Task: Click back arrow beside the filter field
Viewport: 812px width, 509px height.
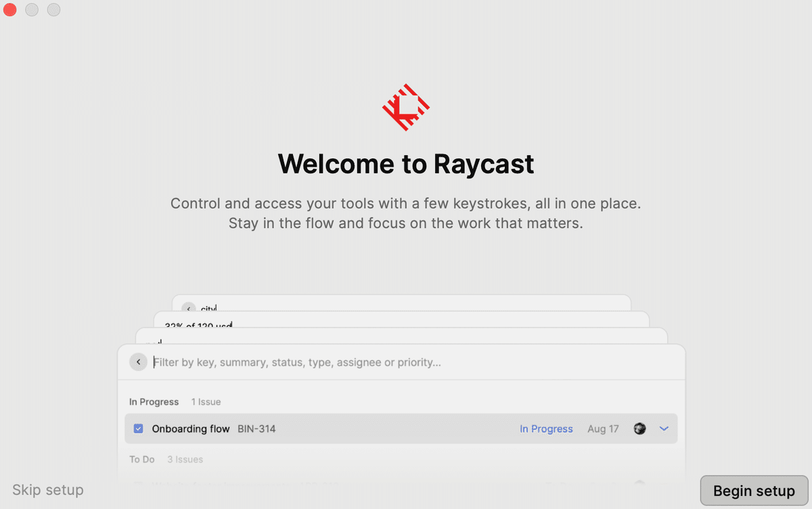Action: [x=138, y=362]
